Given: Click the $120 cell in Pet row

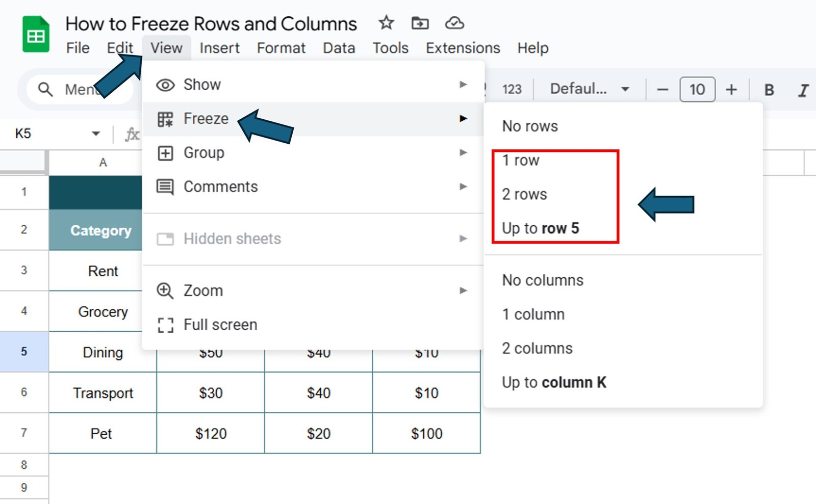Looking at the screenshot, I should pyautogui.click(x=211, y=433).
